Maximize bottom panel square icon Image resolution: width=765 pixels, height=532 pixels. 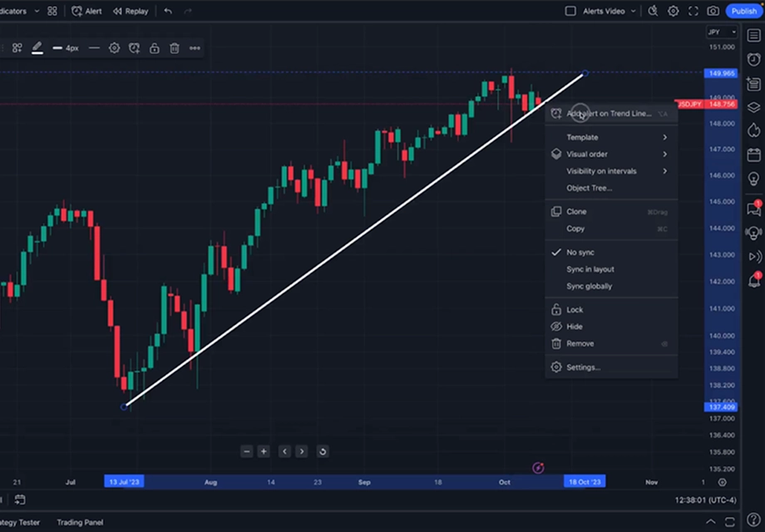pyautogui.click(x=730, y=522)
